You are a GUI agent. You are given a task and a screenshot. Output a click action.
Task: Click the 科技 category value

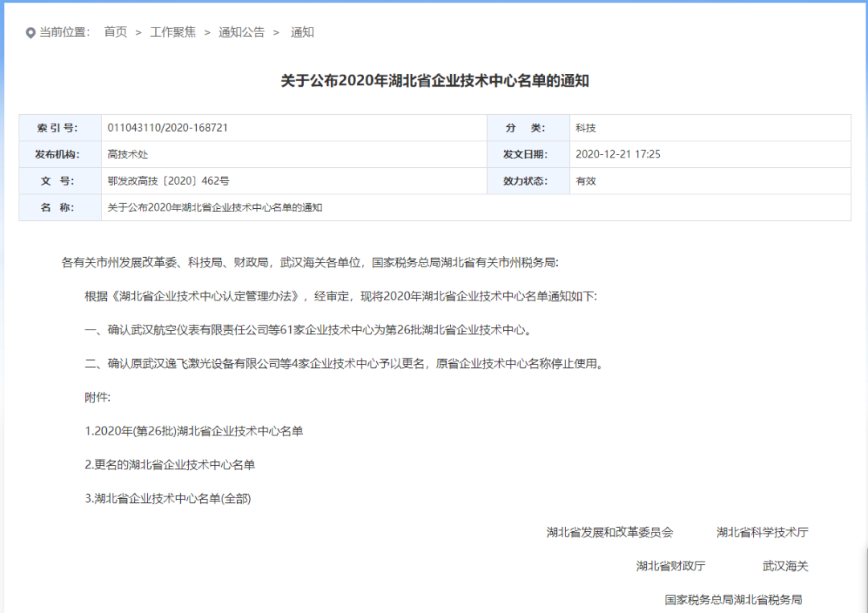tap(585, 128)
